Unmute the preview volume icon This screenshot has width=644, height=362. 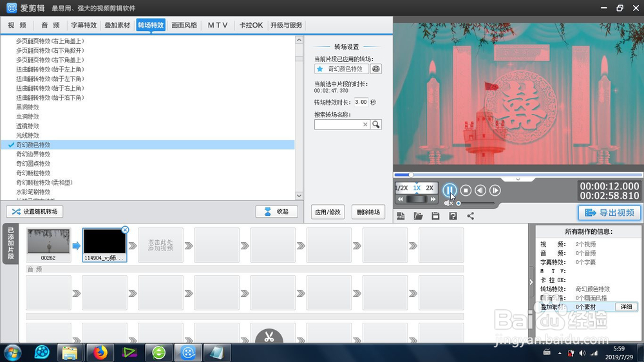click(448, 203)
